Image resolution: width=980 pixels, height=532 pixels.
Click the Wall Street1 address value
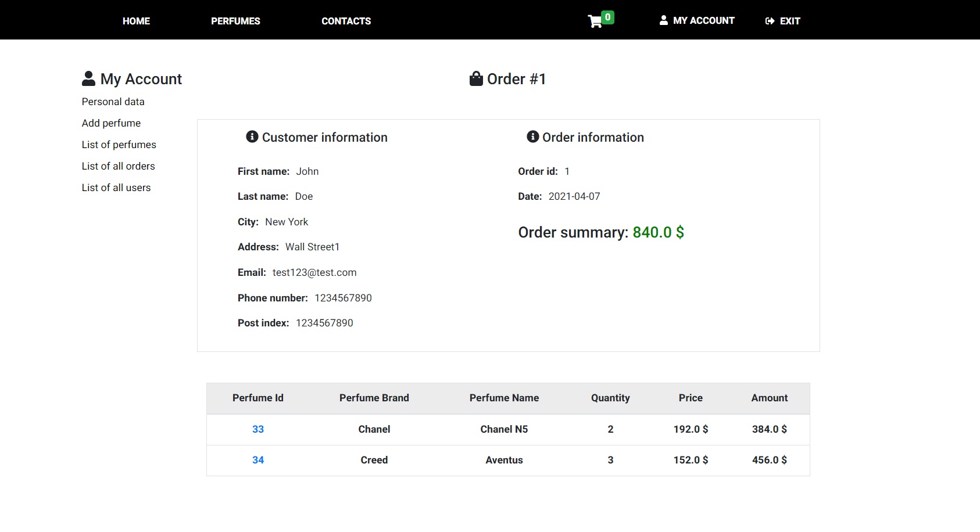click(312, 247)
